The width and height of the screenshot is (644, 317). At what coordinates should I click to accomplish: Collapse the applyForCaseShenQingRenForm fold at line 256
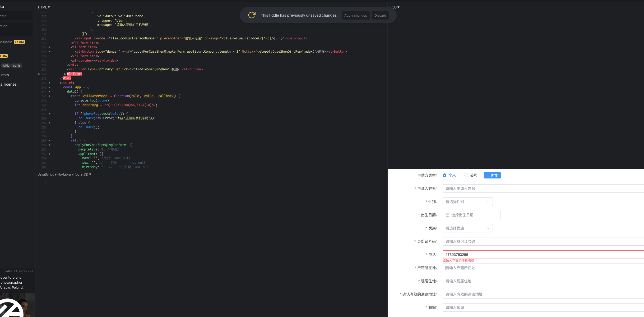point(49,145)
